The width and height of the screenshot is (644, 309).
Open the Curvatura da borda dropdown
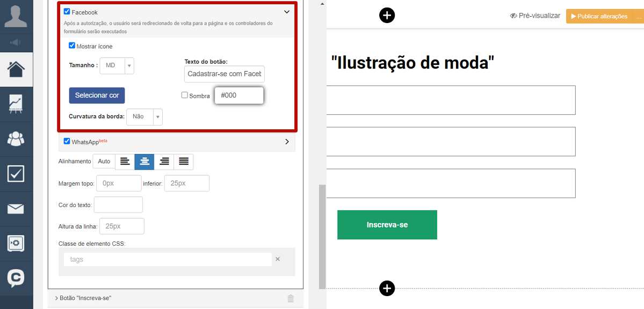(x=144, y=116)
